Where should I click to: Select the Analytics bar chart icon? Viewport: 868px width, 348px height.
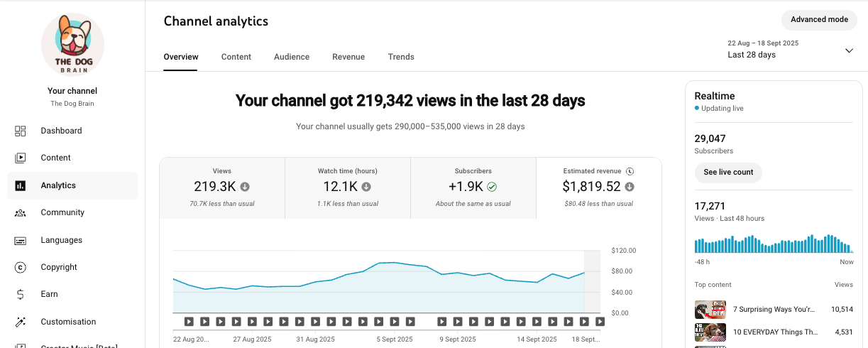[x=21, y=185]
